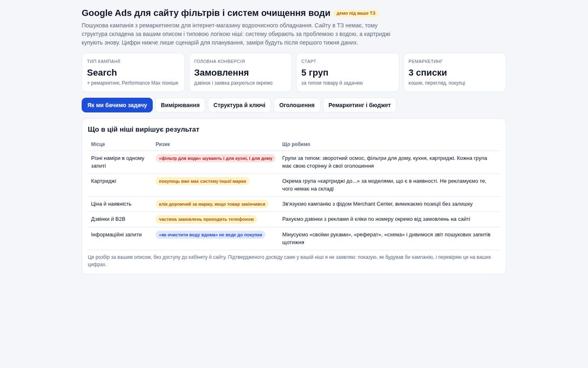Go to «Ремаркетинг і бюджет» tab

[360, 105]
